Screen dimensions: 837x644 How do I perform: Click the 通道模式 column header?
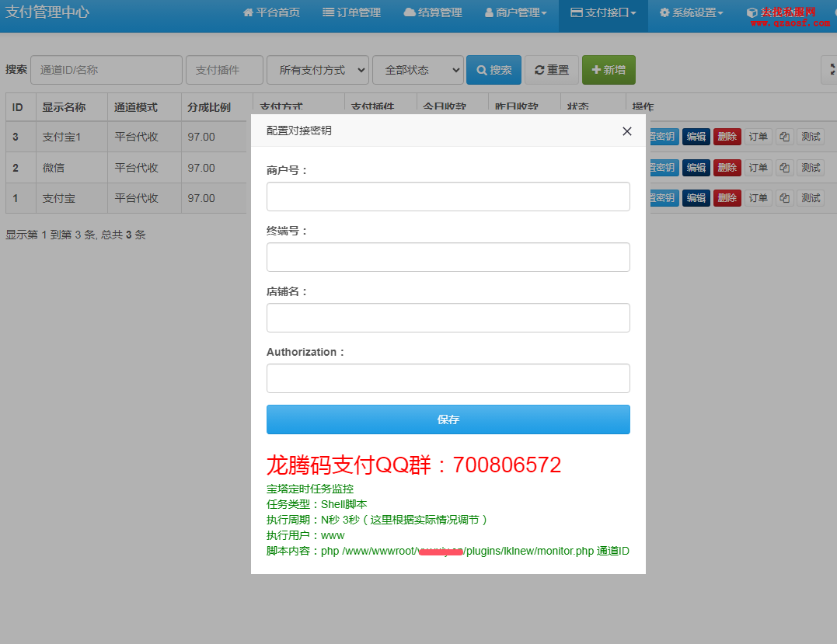(144, 107)
